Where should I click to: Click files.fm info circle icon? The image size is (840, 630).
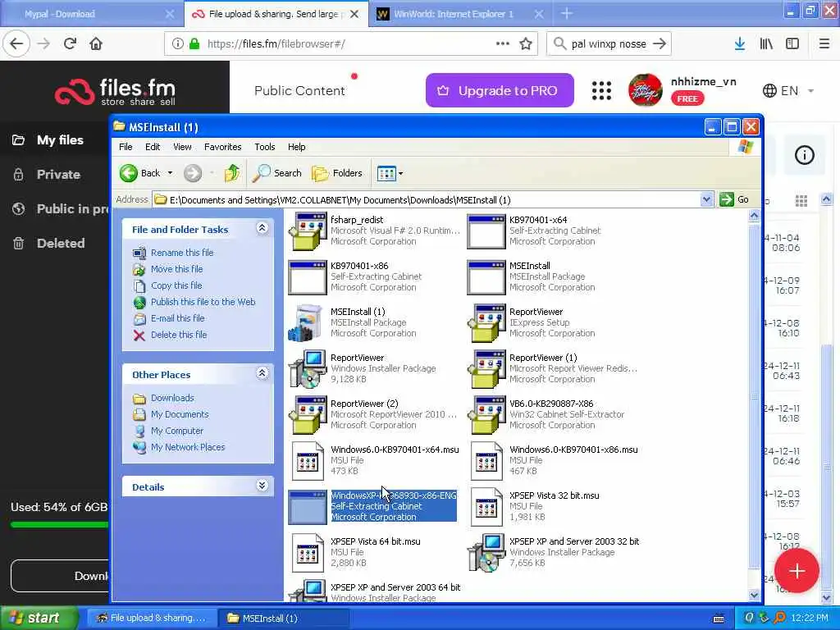pyautogui.click(x=804, y=155)
